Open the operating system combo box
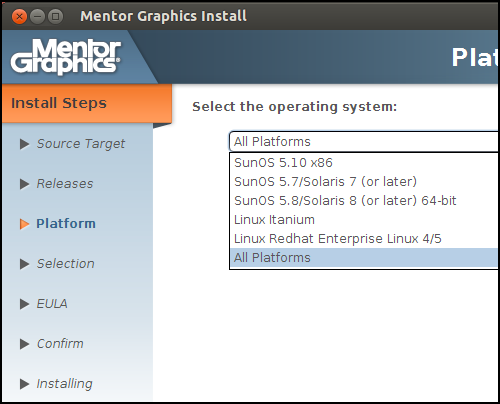 click(x=364, y=141)
